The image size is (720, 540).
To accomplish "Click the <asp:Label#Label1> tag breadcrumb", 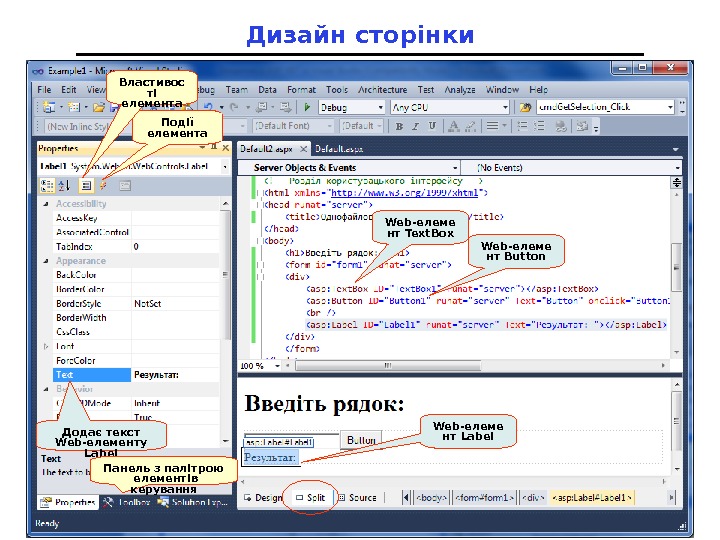I will [592, 498].
